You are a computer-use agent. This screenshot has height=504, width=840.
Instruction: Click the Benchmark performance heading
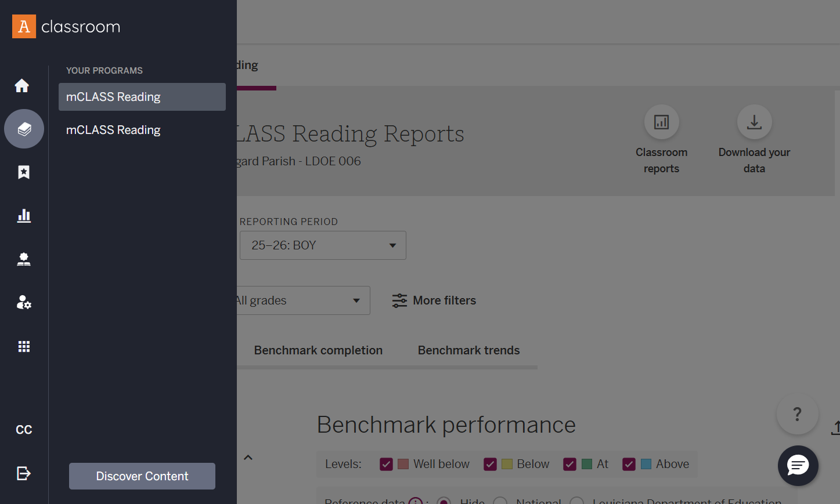click(x=446, y=425)
